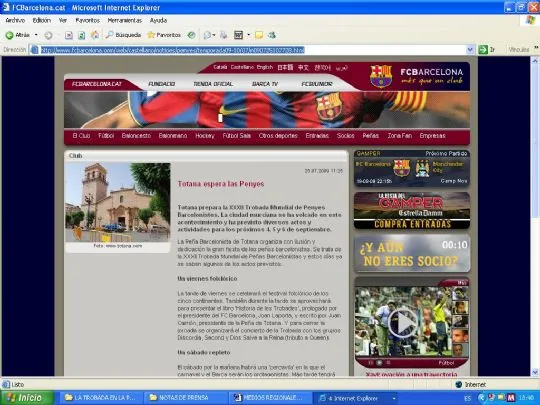Image resolution: width=540 pixels, height=405 pixels.
Task: Select the FCBARCELONA.CAT tab
Action: click(97, 84)
